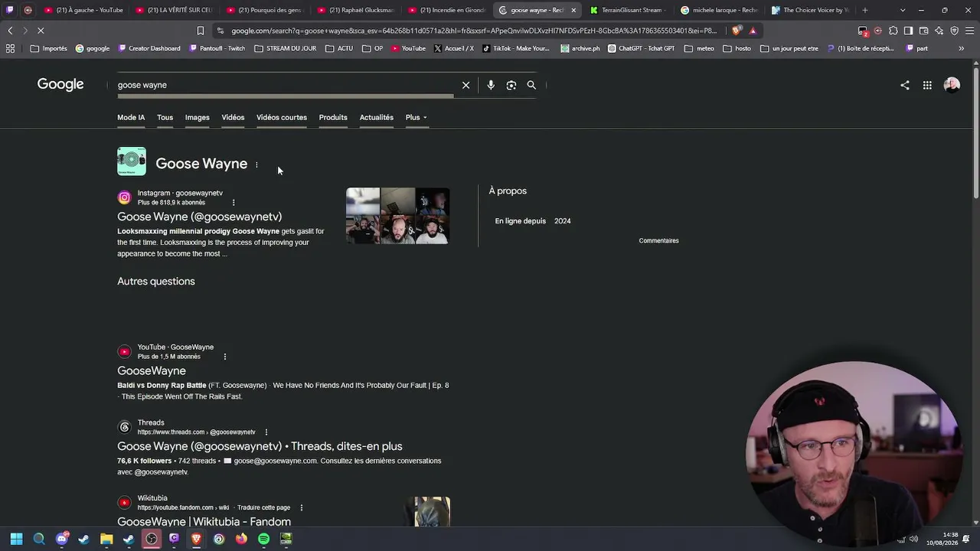
Task: Open the OP bookmarks folder
Action: 373,48
